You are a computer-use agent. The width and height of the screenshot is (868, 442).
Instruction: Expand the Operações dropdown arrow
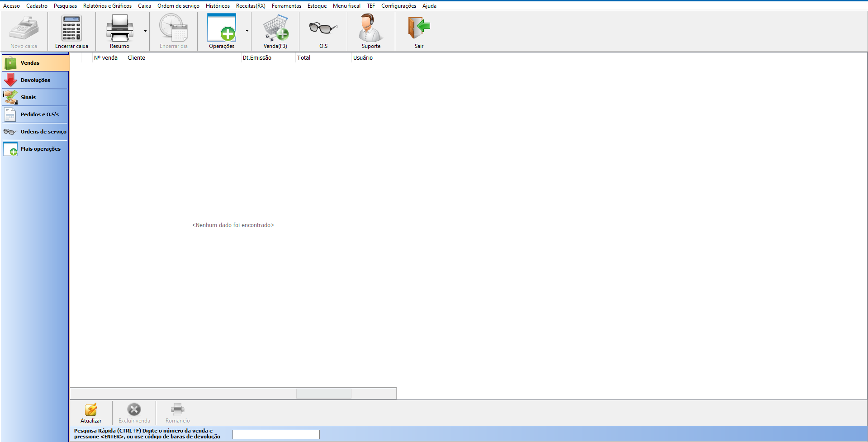point(247,31)
